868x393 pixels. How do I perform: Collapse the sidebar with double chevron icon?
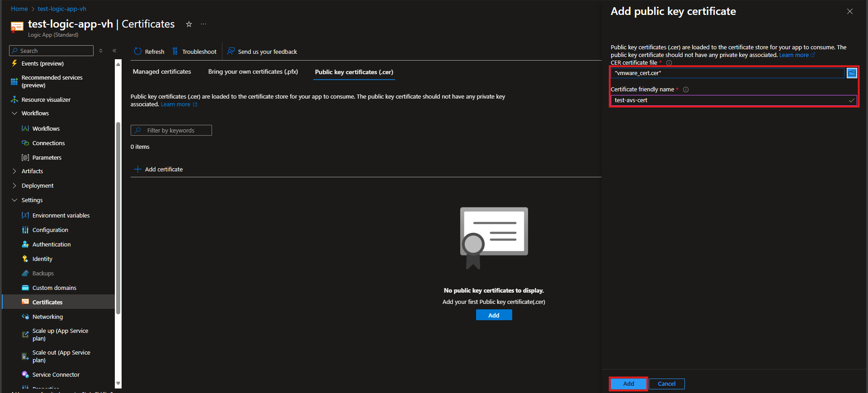pos(114,51)
